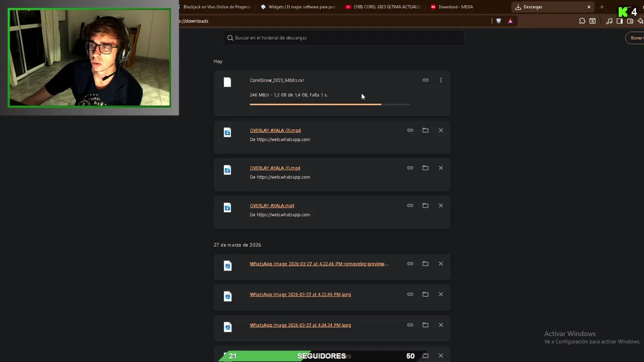Click the OVERLAY AYALA (2).mp4 video file icon
Image resolution: width=644 pixels, height=362 pixels.
click(227, 132)
